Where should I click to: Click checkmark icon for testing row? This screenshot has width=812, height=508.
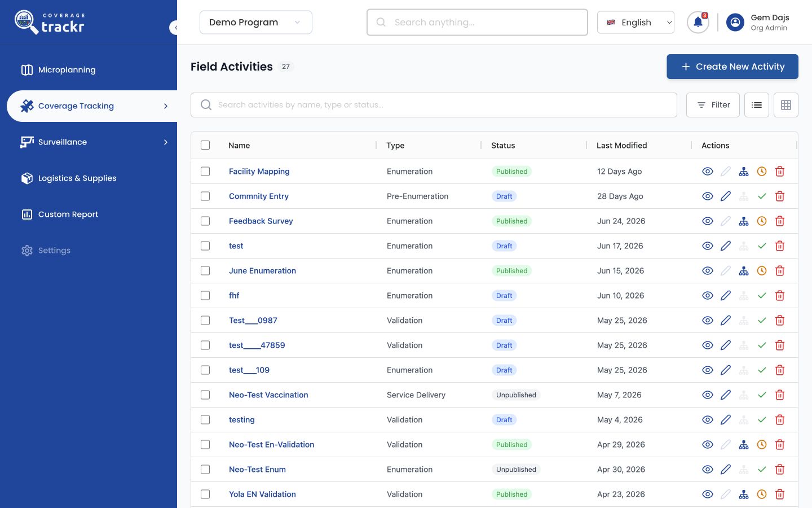point(762,420)
